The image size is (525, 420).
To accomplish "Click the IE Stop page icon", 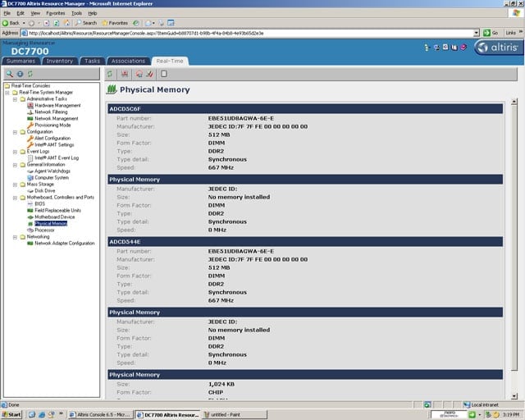I will coord(47,23).
